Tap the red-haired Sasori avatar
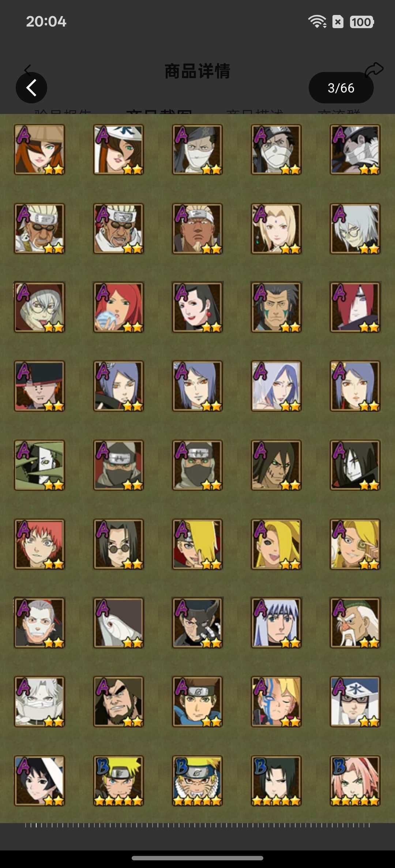Image resolution: width=395 pixels, height=868 pixels. click(39, 544)
